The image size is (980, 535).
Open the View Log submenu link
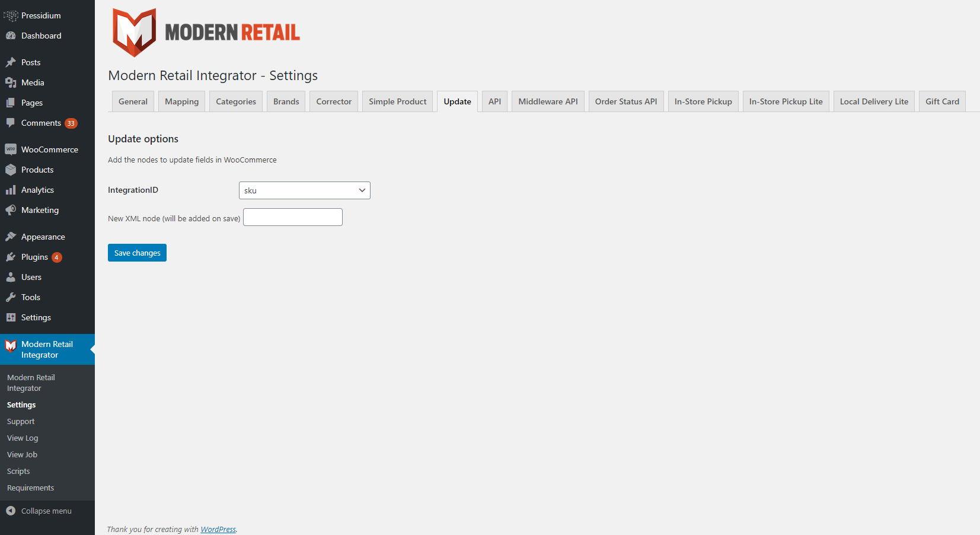tap(23, 438)
